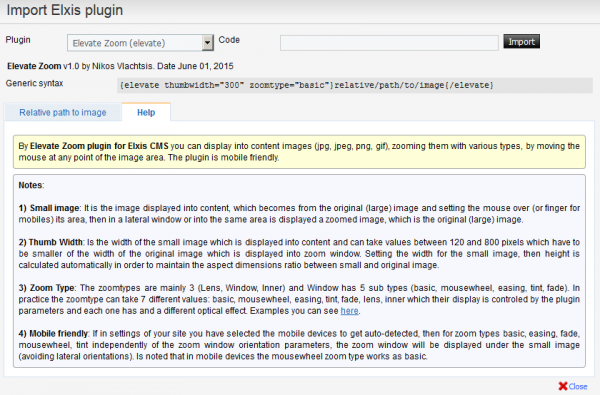The height and width of the screenshot is (395, 600).
Task: Click the yellow plugin description box
Action: click(x=299, y=152)
